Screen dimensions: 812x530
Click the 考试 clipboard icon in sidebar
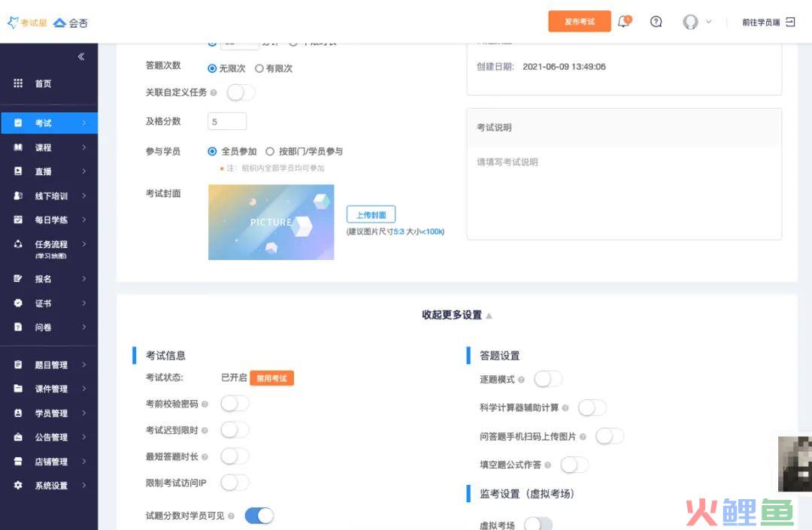point(18,123)
